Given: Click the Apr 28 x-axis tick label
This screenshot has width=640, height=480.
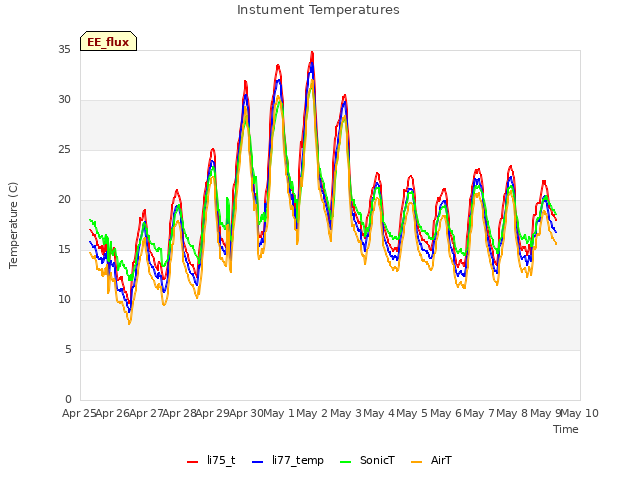Looking at the screenshot, I should (180, 413).
